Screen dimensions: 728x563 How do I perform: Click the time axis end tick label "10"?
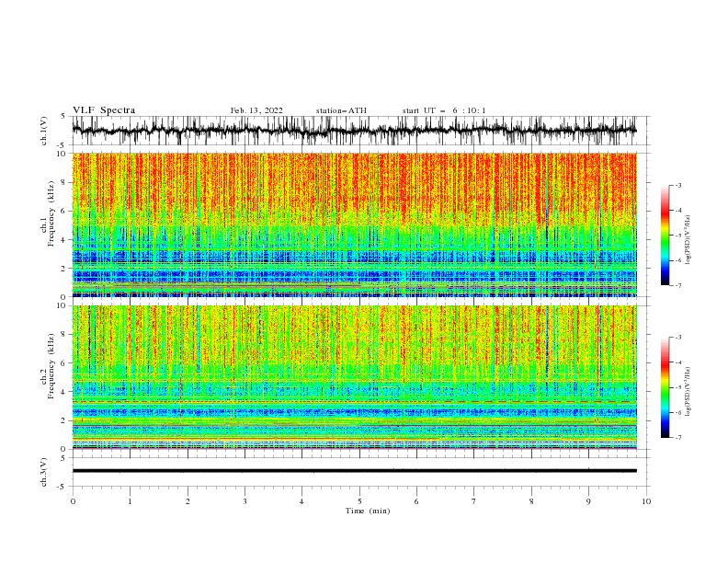(646, 501)
